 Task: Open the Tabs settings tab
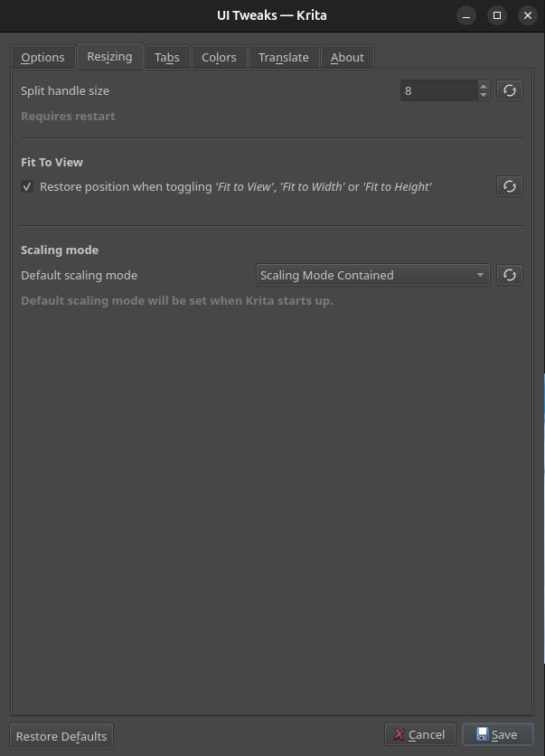(167, 57)
